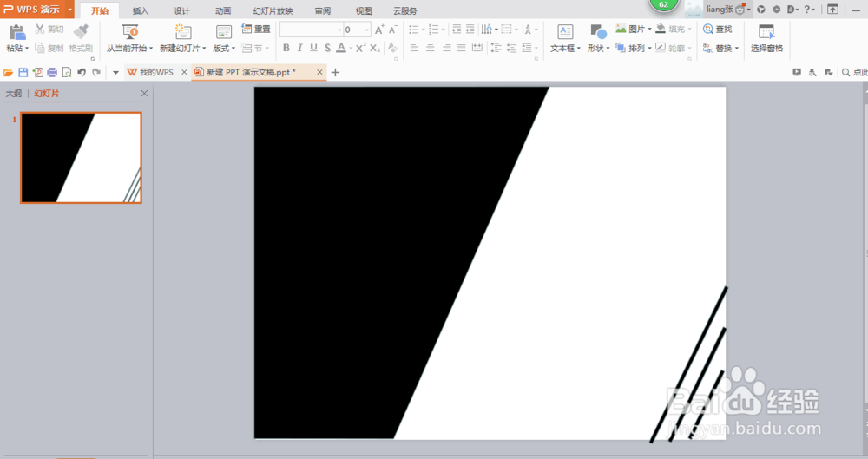The width and height of the screenshot is (868, 459).
Task: Open the Replace (替换) dropdown
Action: coord(720,49)
